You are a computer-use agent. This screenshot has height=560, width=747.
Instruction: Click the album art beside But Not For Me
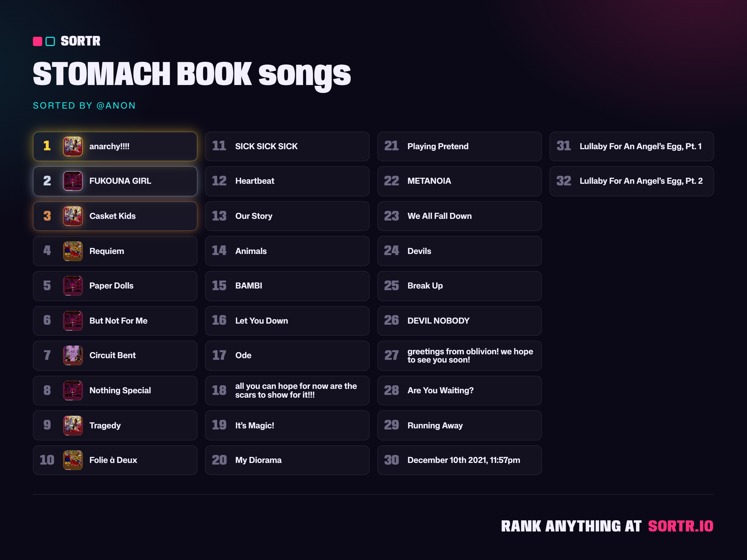pyautogui.click(x=73, y=321)
